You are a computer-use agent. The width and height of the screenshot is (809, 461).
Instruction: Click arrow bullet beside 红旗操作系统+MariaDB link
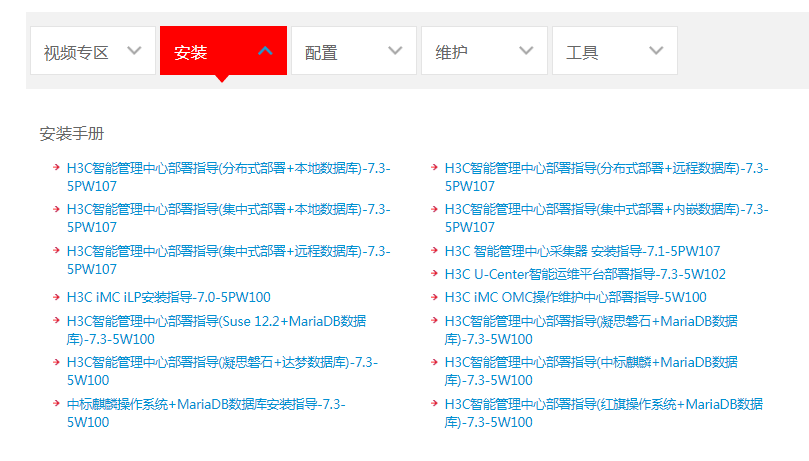pos(434,403)
